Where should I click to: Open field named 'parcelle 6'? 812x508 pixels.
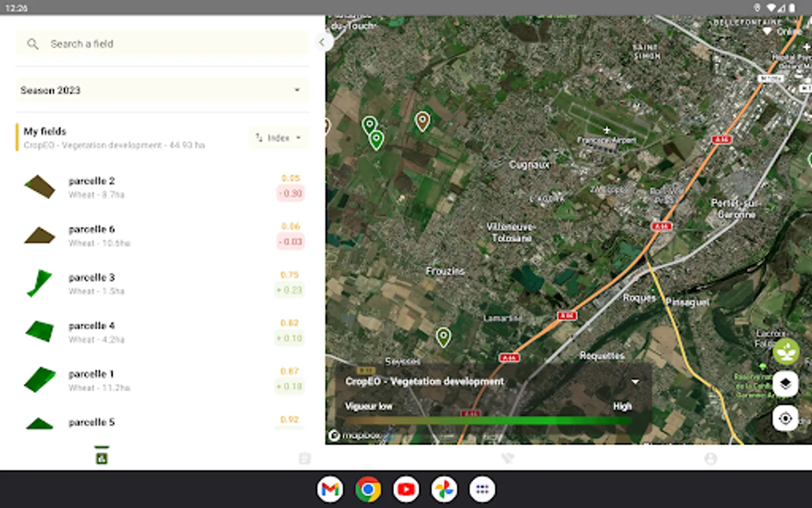click(x=91, y=229)
